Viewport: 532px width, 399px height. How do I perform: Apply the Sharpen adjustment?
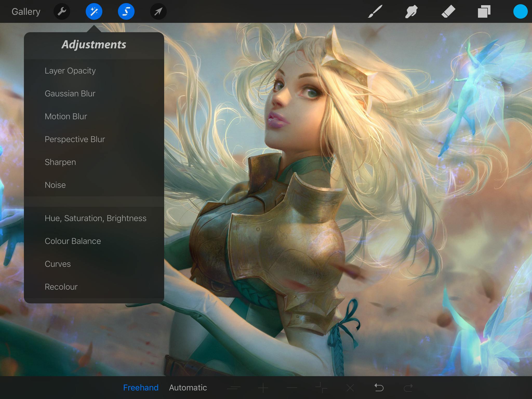coord(60,162)
